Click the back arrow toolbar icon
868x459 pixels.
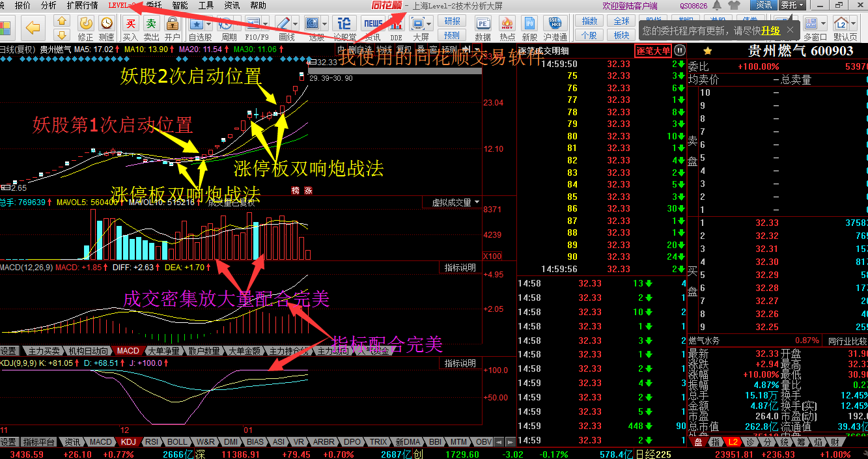pyautogui.click(x=33, y=27)
